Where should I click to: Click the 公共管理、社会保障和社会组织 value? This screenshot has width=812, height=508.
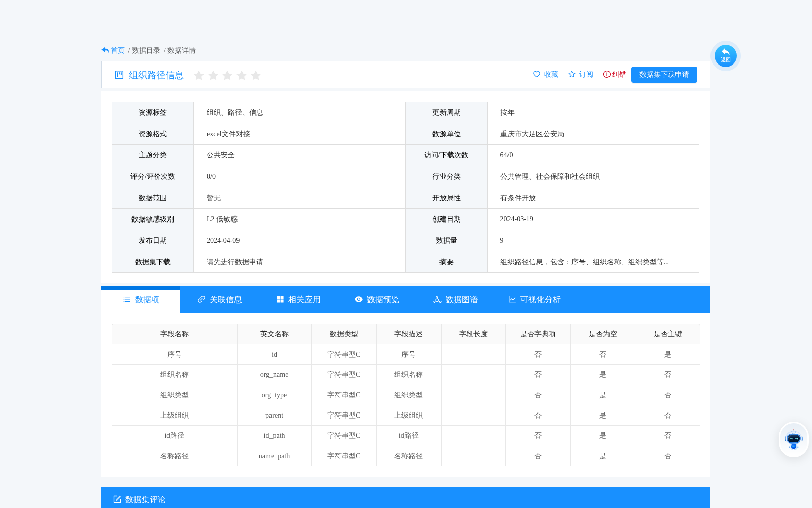tap(550, 177)
